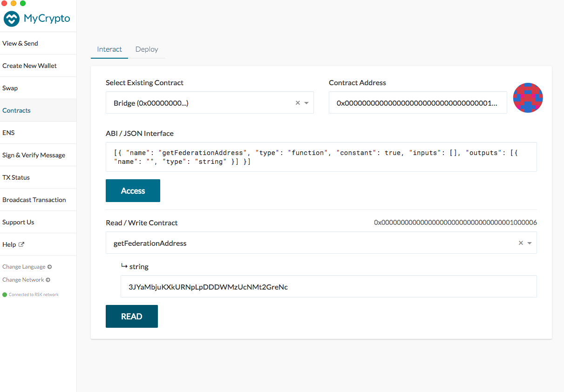
Task: Open Support Us page
Action: 38,222
